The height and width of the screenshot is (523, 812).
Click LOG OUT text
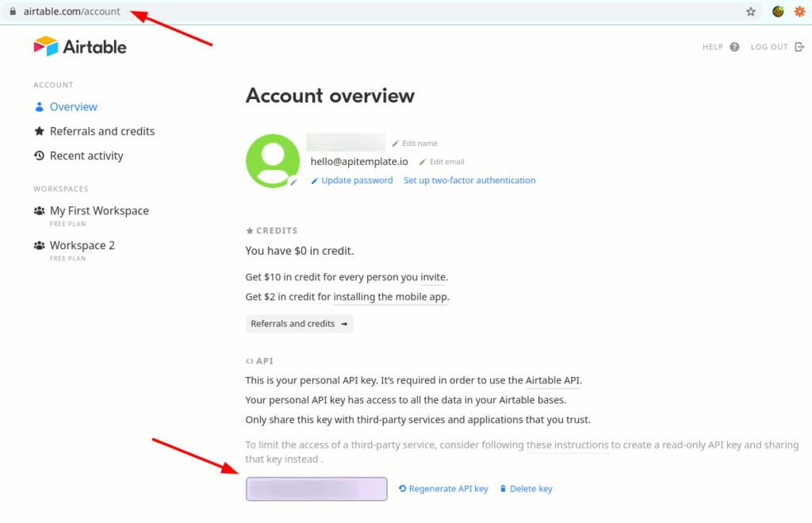click(769, 47)
